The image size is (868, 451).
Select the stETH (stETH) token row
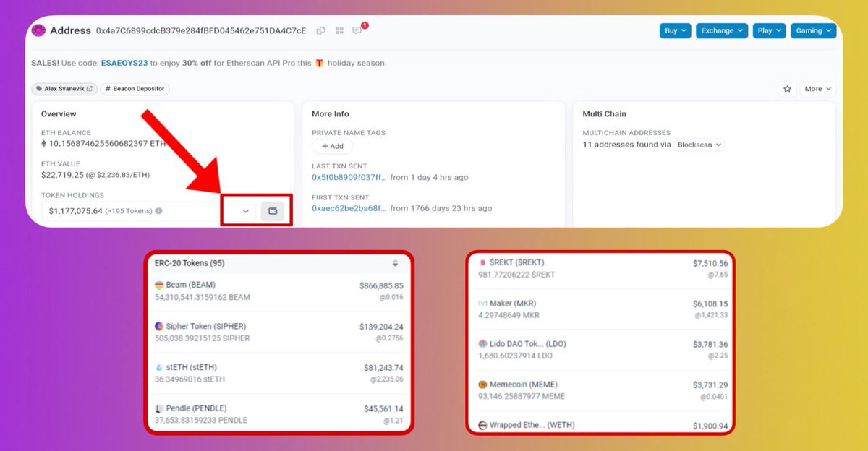pos(278,373)
